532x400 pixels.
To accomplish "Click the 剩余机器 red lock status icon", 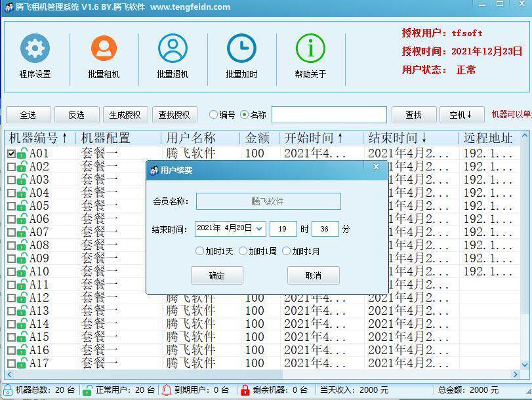I will click(245, 391).
